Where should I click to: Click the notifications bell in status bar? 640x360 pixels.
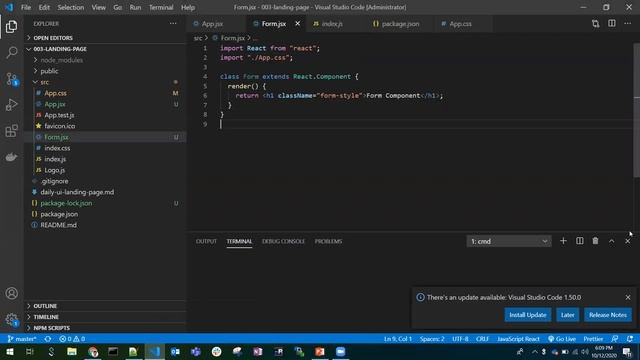coord(630,339)
